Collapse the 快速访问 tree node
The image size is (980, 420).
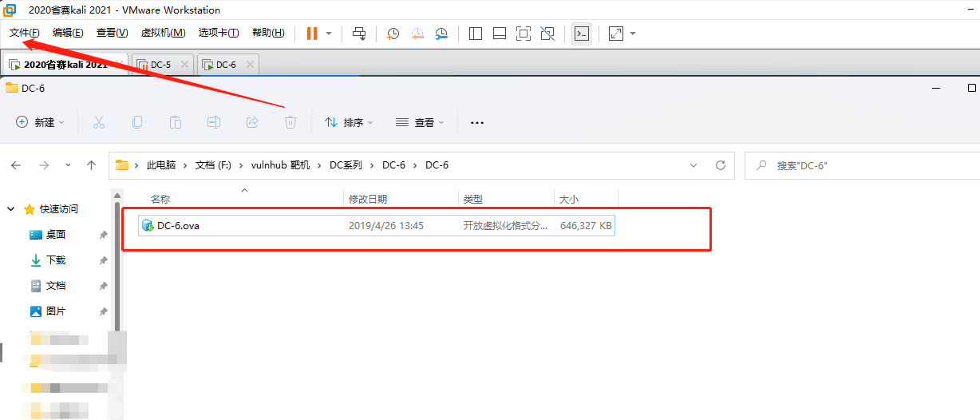[x=11, y=209]
